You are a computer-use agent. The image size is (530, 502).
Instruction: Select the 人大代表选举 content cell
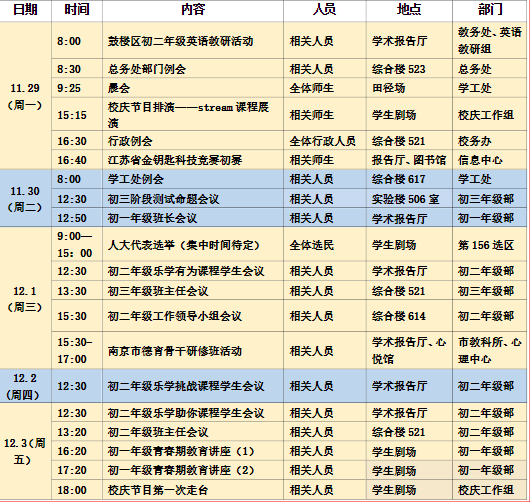point(193,244)
